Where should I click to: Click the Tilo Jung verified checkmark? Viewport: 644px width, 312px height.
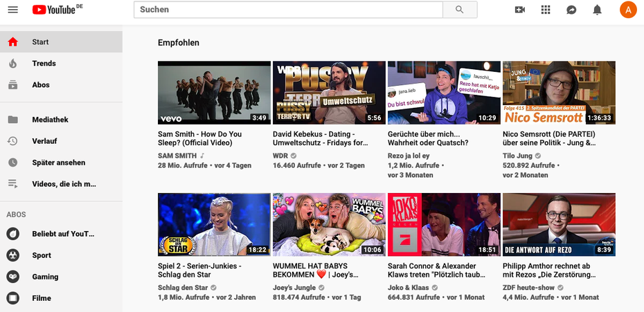[538, 156]
